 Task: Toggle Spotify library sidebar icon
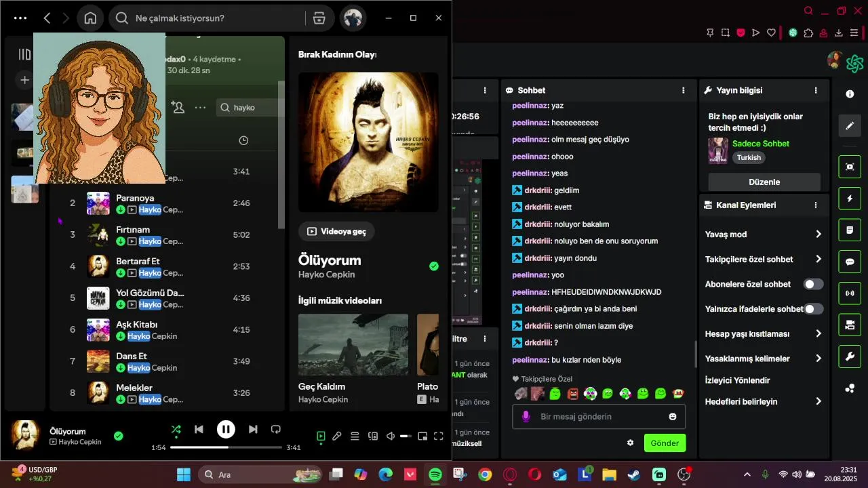click(24, 54)
